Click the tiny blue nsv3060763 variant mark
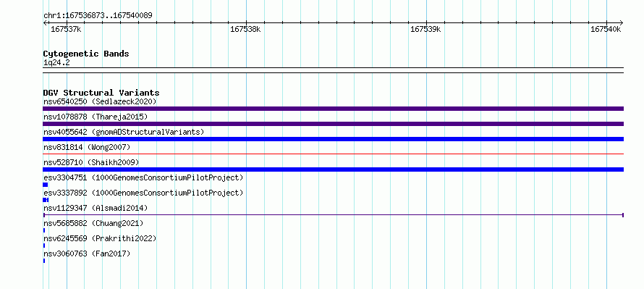644x289 pixels. pyautogui.click(x=44, y=261)
